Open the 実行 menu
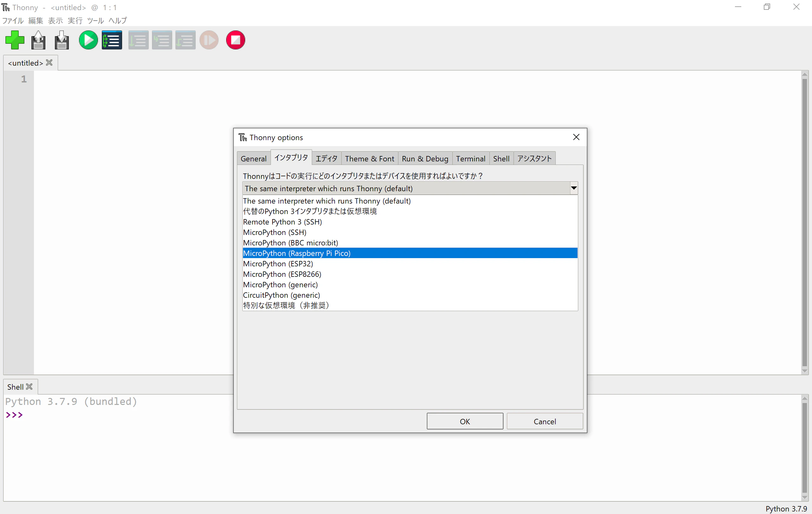 (x=75, y=21)
